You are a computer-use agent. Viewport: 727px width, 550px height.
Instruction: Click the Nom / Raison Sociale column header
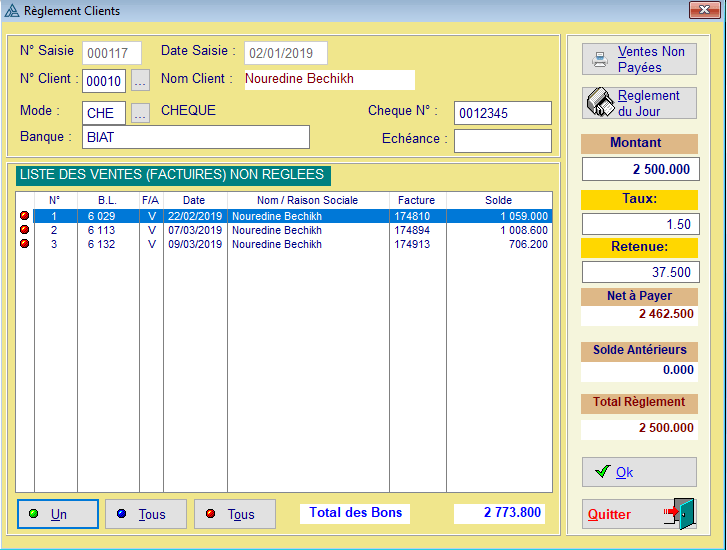(308, 200)
